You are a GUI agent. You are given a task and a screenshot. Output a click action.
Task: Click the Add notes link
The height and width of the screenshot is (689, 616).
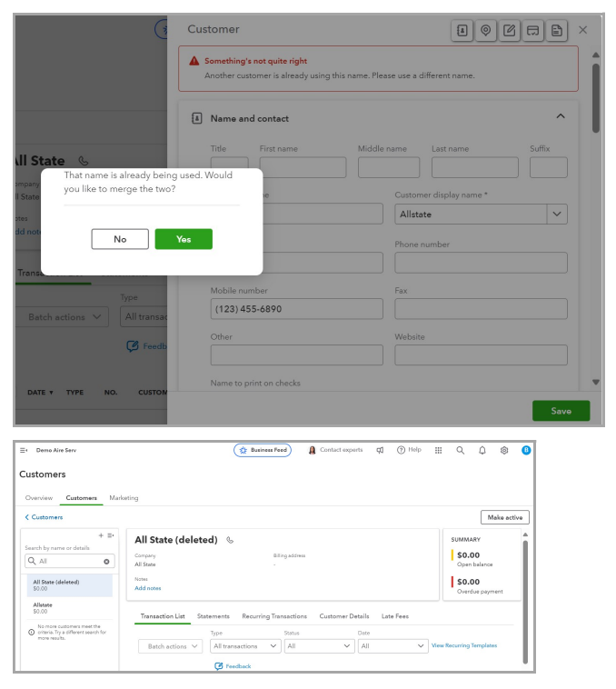(x=148, y=588)
